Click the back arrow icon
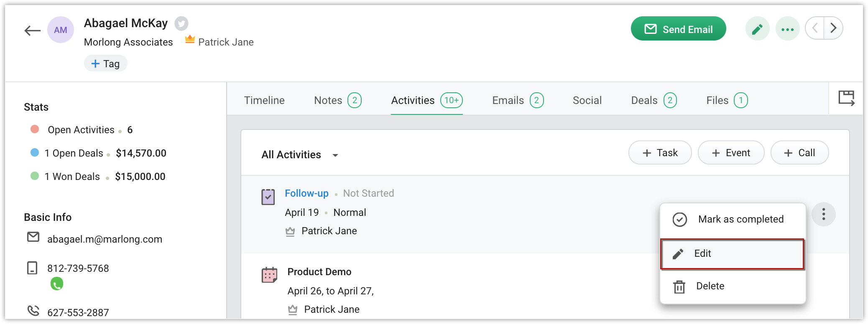868x324 pixels. tap(32, 30)
